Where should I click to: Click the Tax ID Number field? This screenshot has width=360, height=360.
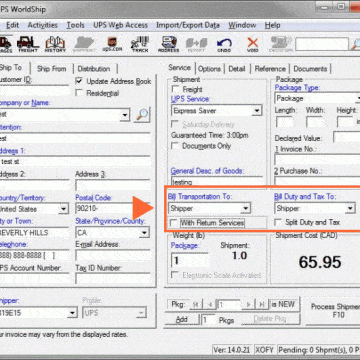click(113, 279)
